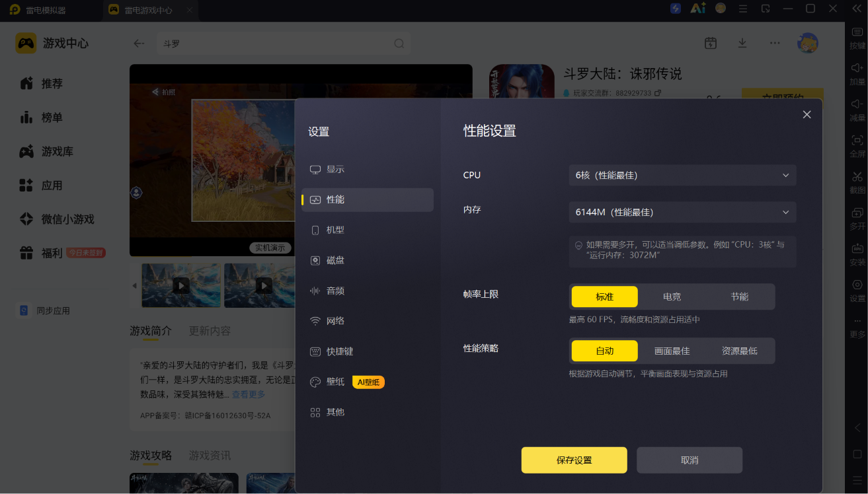Open the downloads icon in game center top bar
Screen dimensions: 868x494
[742, 43]
